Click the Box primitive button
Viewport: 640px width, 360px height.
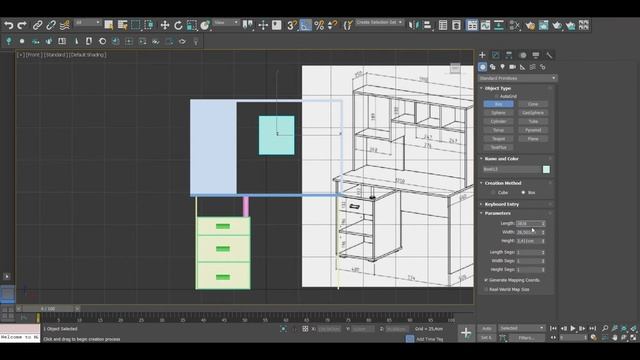(x=498, y=104)
